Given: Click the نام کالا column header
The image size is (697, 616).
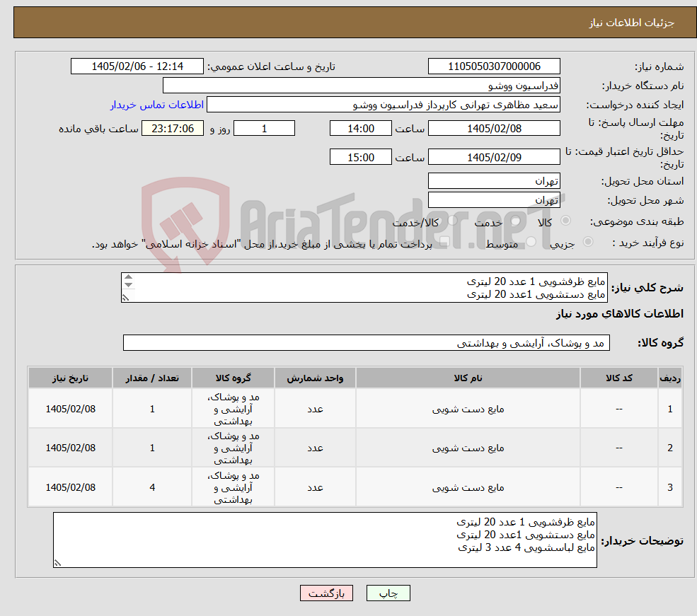Looking at the screenshot, I should 468,378.
